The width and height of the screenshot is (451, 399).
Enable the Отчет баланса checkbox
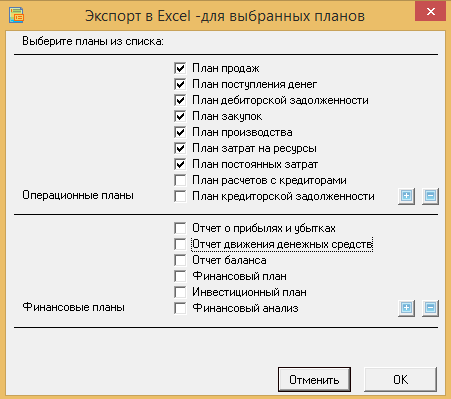[180, 260]
